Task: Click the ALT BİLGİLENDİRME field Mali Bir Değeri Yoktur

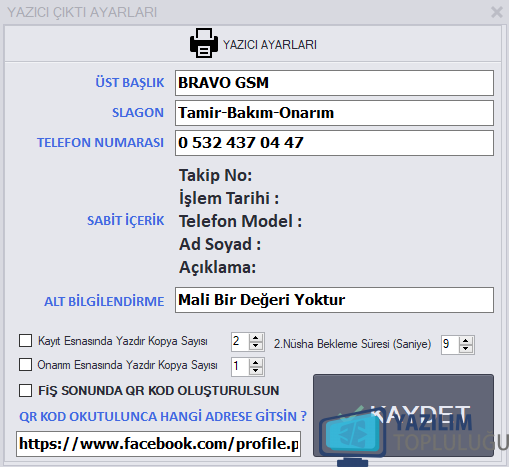Action: pos(334,300)
